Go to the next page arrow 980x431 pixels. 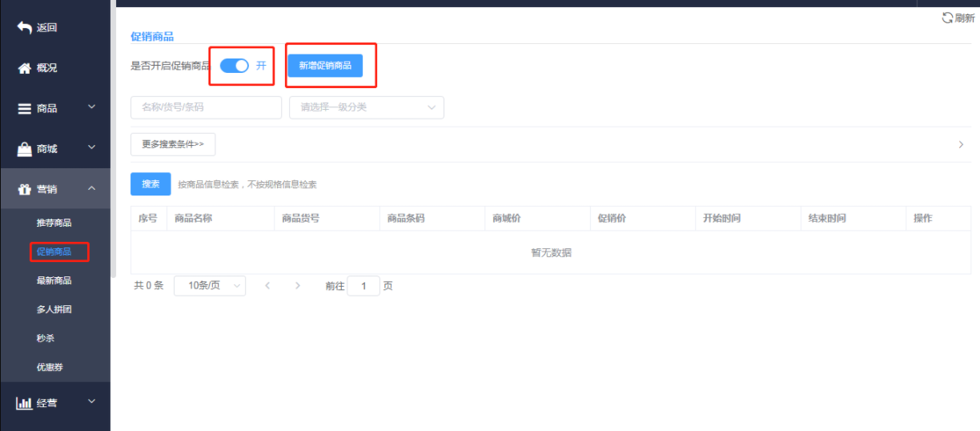tap(298, 286)
